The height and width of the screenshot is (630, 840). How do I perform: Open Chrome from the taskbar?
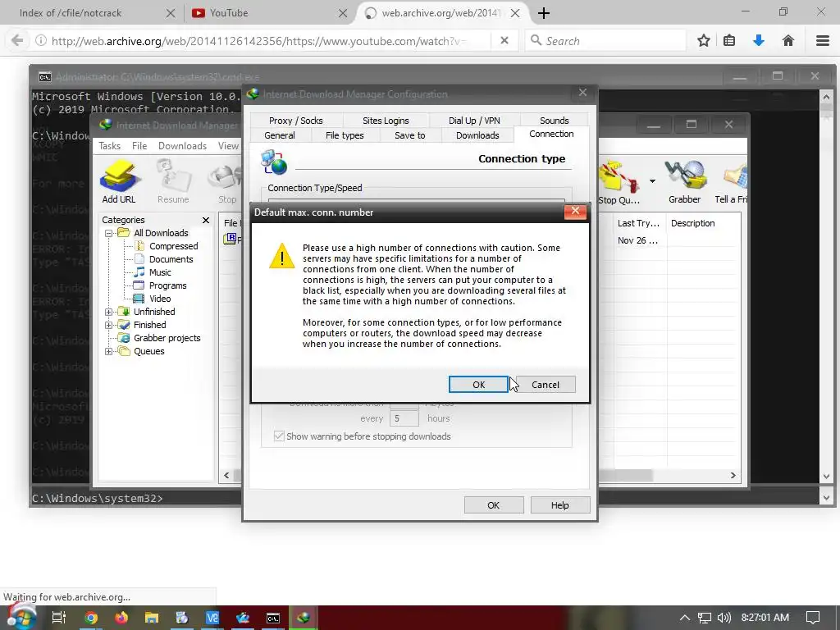click(91, 618)
